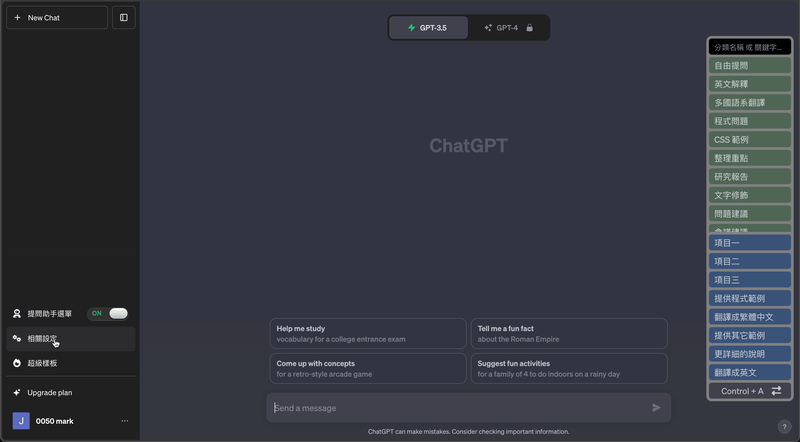
Task: Click the 項目三 follow-up button
Action: [749, 280]
